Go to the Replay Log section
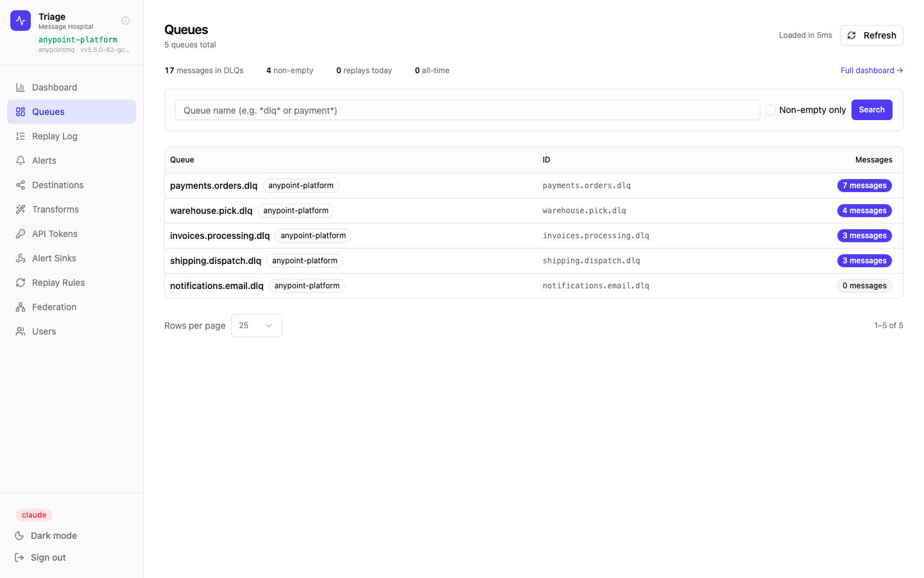 [71, 136]
